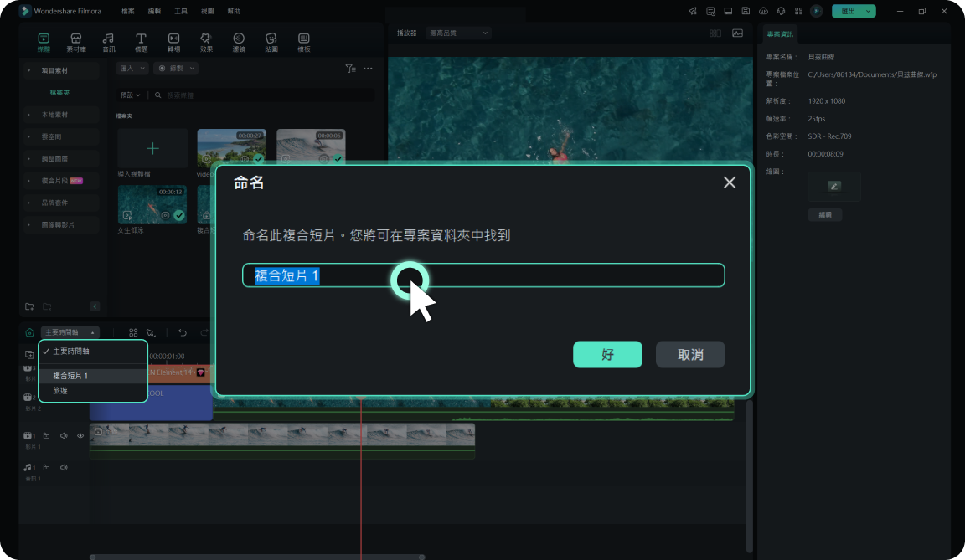The height and width of the screenshot is (560, 965).
Task: Expand the 調整圖層 tree item
Action: 29,158
